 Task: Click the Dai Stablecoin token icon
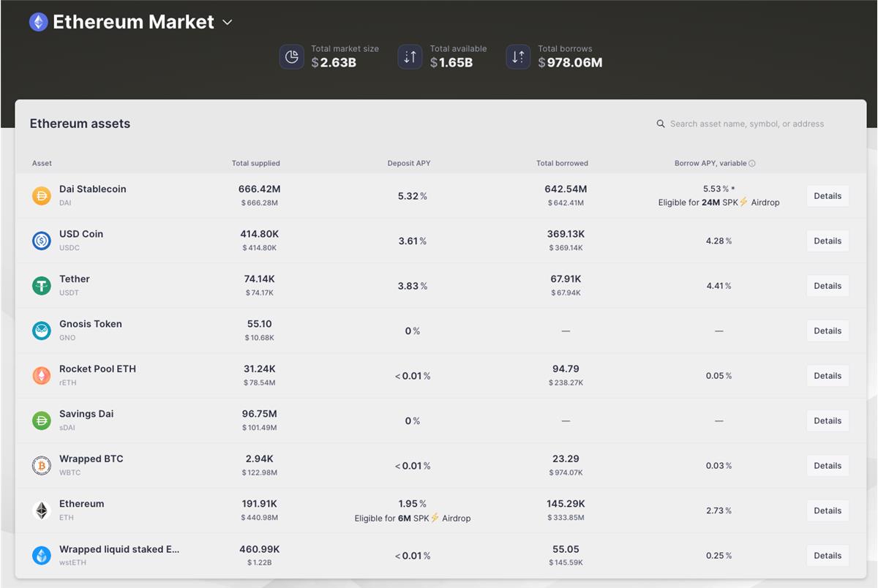click(x=42, y=195)
